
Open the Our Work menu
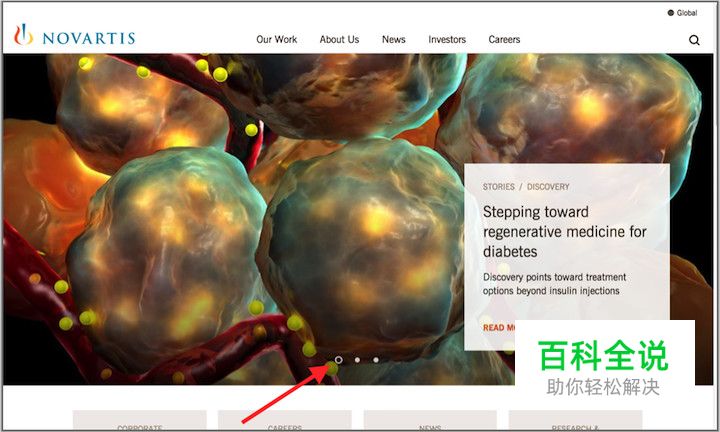(276, 39)
